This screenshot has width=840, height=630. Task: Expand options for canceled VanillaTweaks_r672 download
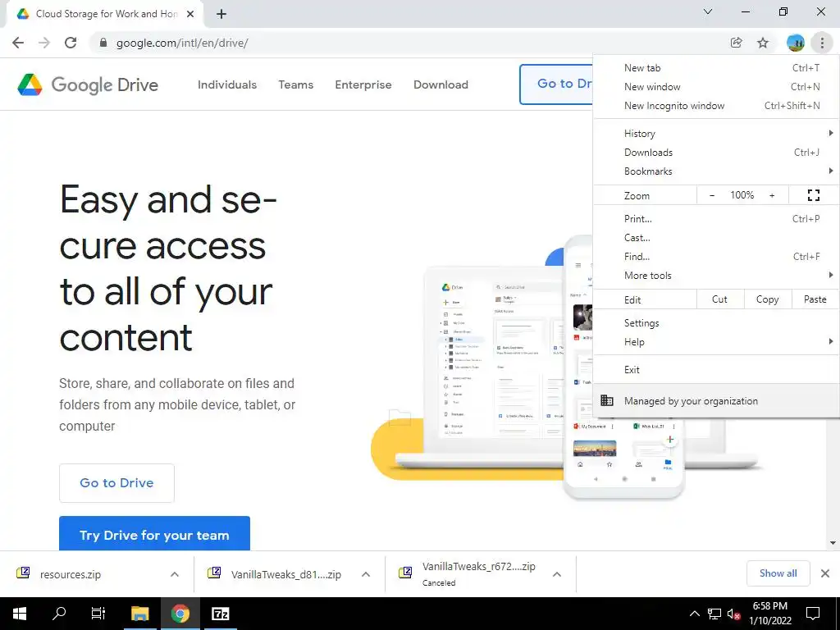pyautogui.click(x=557, y=574)
